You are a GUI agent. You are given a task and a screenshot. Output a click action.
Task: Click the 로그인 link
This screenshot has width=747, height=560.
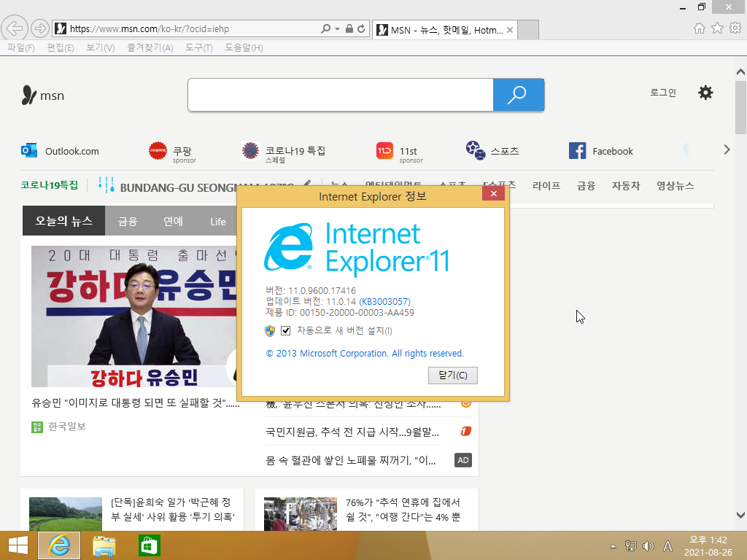[662, 93]
